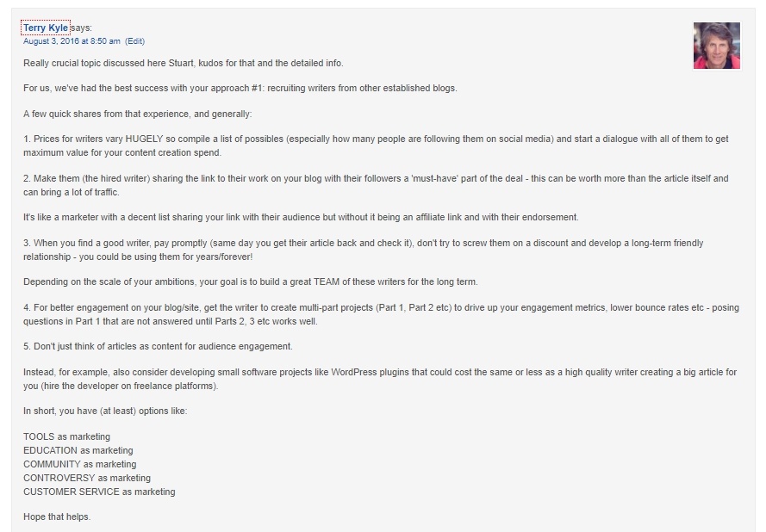Open the August 3, 2016 comment permalink

pos(72,41)
